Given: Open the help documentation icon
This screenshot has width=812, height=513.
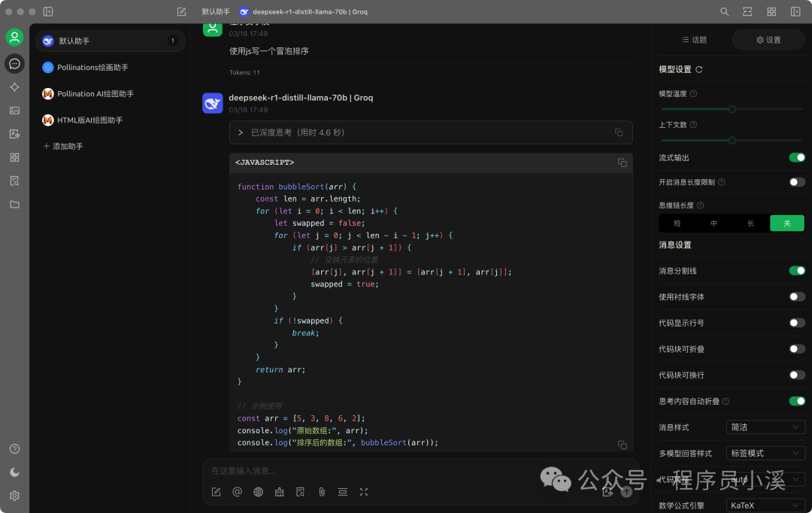Looking at the screenshot, I should pos(14,449).
